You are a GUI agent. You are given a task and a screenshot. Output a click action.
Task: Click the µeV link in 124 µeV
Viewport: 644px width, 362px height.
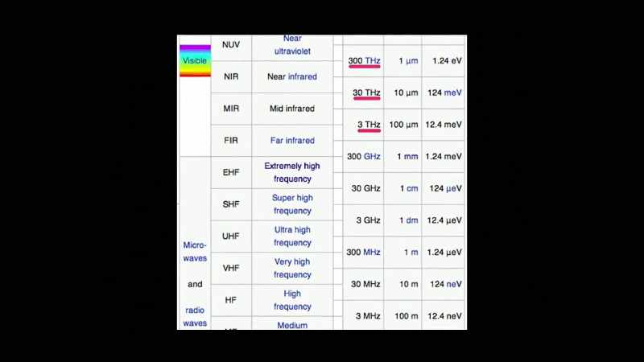(x=454, y=188)
